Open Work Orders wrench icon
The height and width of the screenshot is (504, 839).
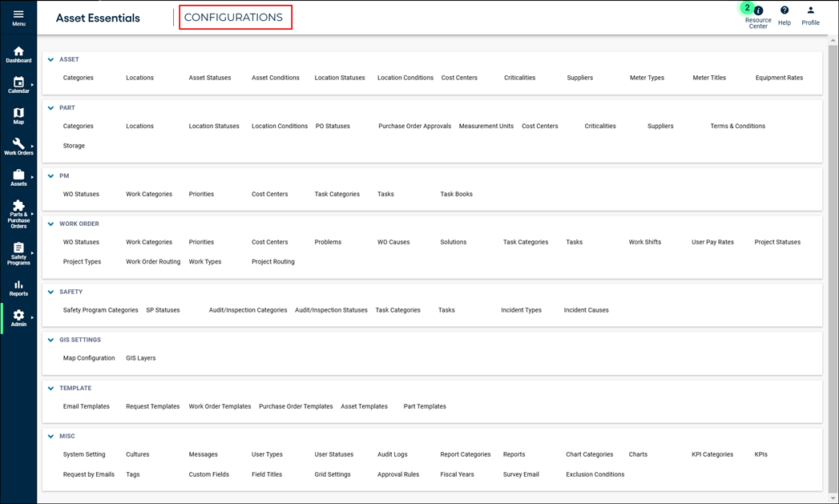(18, 143)
